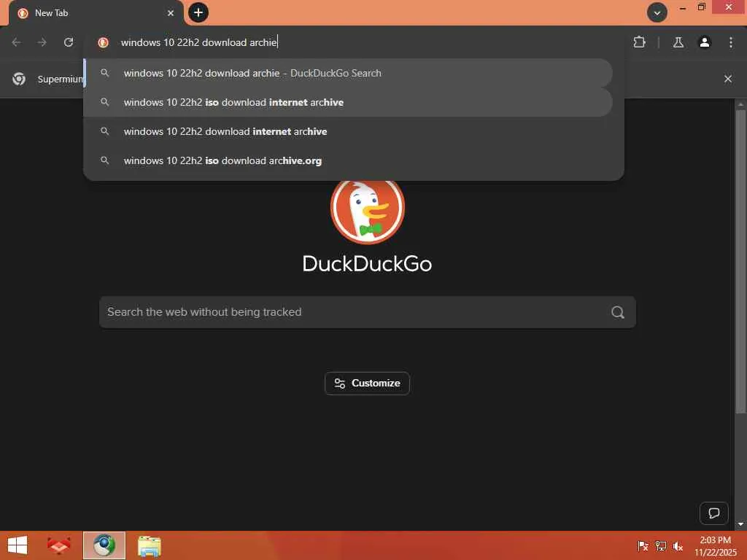Click the scrollbar down arrow
This screenshot has width=747, height=560.
tap(740, 525)
